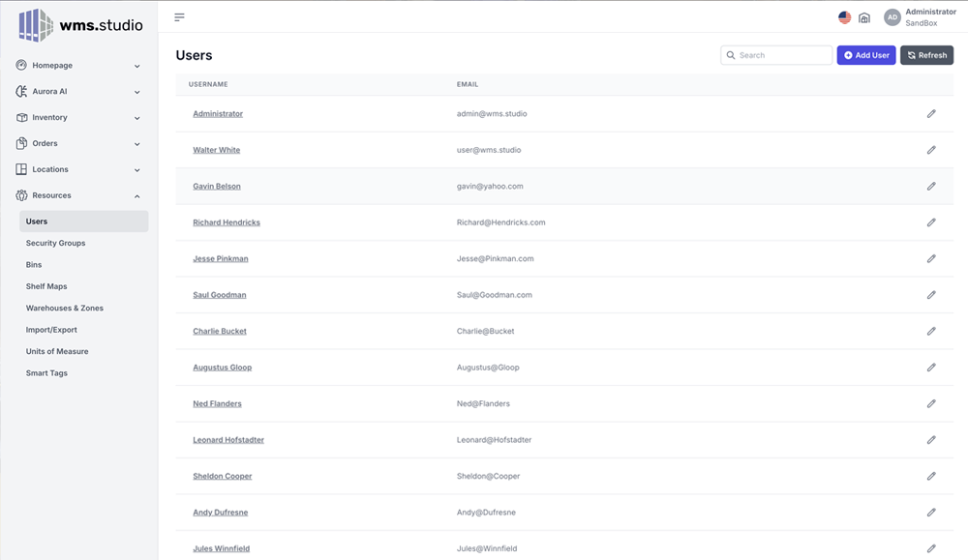Click the US flag language icon
This screenshot has height=560, width=968.
[x=844, y=17]
